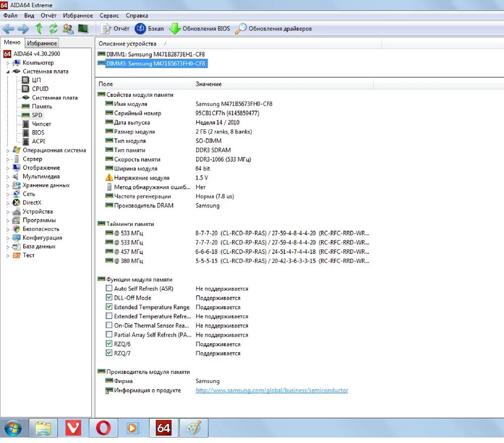Screen dimensions: 504x443
Task: Open the users icon in the toolbar
Action: (x=68, y=29)
